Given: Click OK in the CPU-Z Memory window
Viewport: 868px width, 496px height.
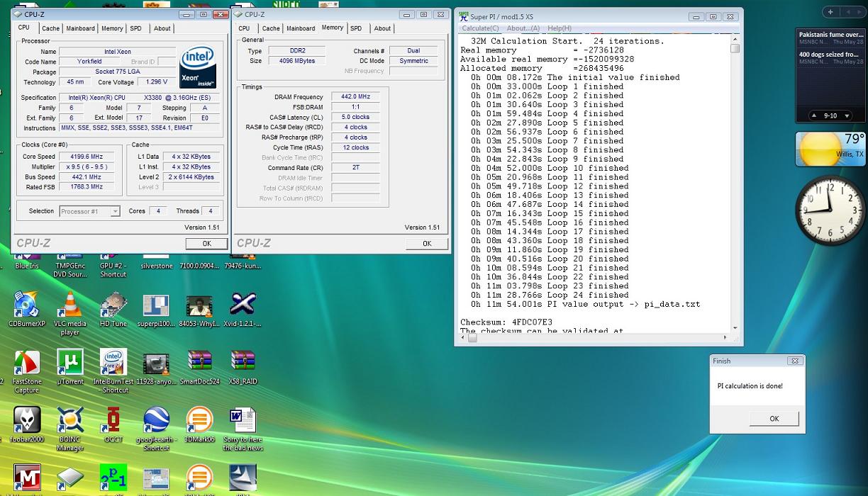Looking at the screenshot, I should pyautogui.click(x=427, y=243).
